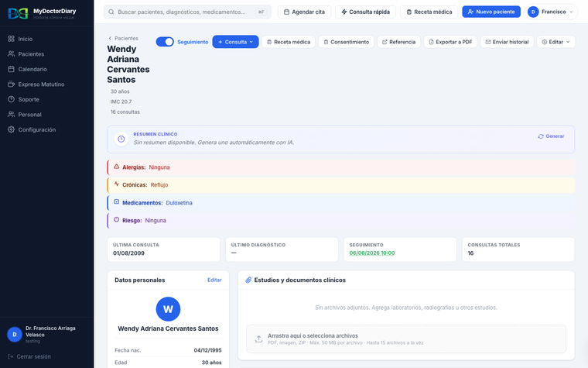Image resolution: width=588 pixels, height=368 pixels.
Task: Click the Riesgo circle icon
Action: click(x=117, y=220)
